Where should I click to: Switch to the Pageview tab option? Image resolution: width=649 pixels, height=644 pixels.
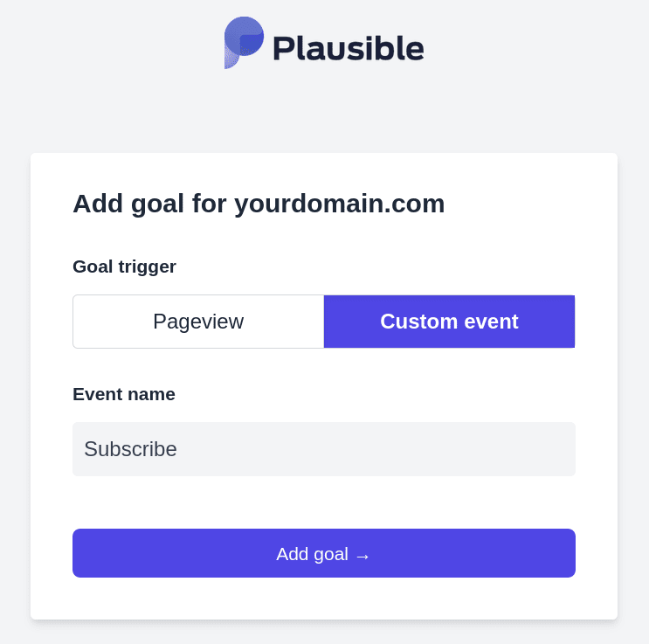coord(198,322)
